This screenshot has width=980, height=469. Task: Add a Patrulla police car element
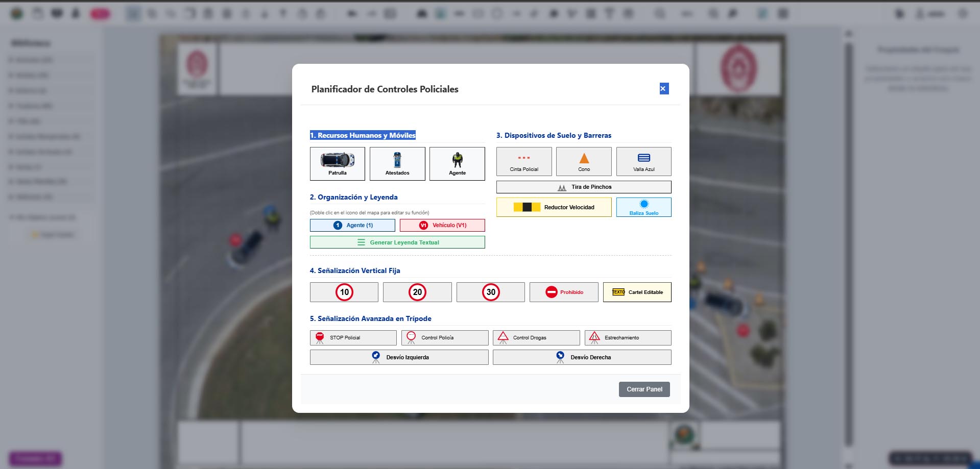pos(337,164)
